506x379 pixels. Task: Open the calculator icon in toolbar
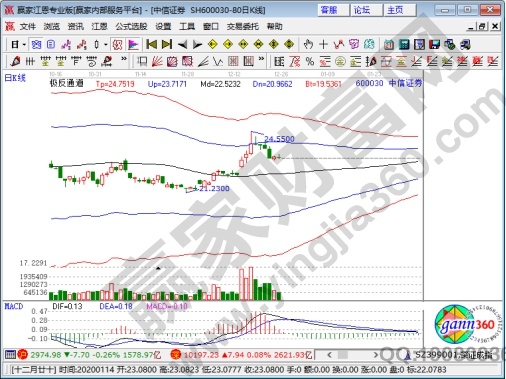tap(404, 44)
